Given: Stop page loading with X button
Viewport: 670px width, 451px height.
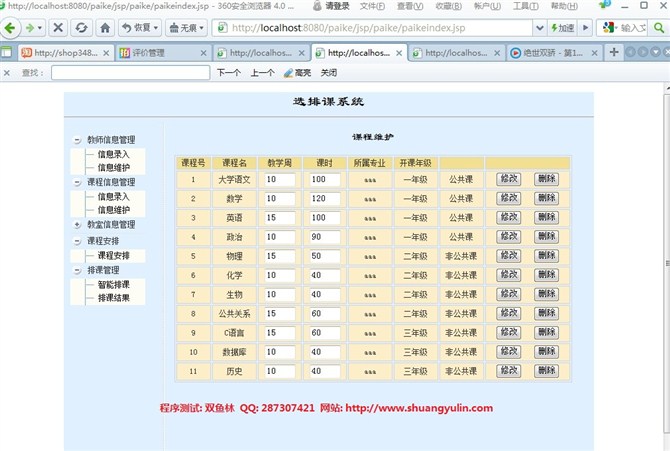Looking at the screenshot, I should [x=58, y=28].
